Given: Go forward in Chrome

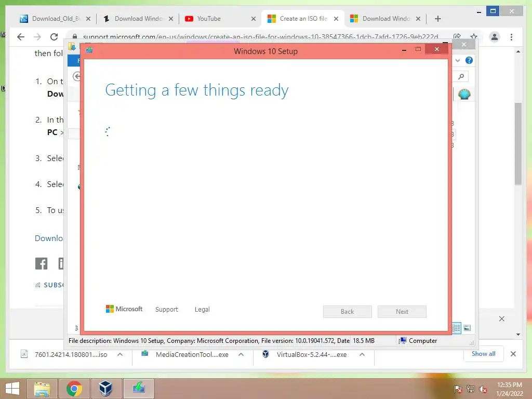Looking at the screenshot, I should click(x=37, y=37).
